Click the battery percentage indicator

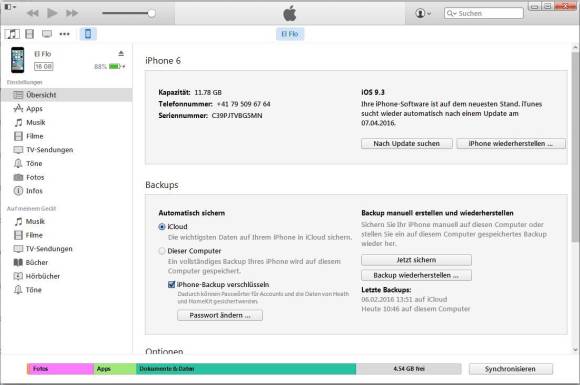[x=109, y=67]
